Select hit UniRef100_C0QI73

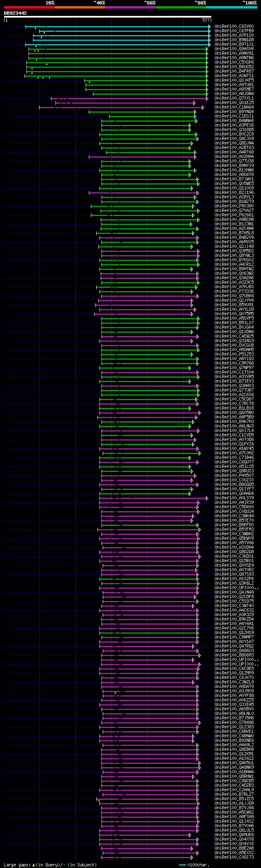234,857
